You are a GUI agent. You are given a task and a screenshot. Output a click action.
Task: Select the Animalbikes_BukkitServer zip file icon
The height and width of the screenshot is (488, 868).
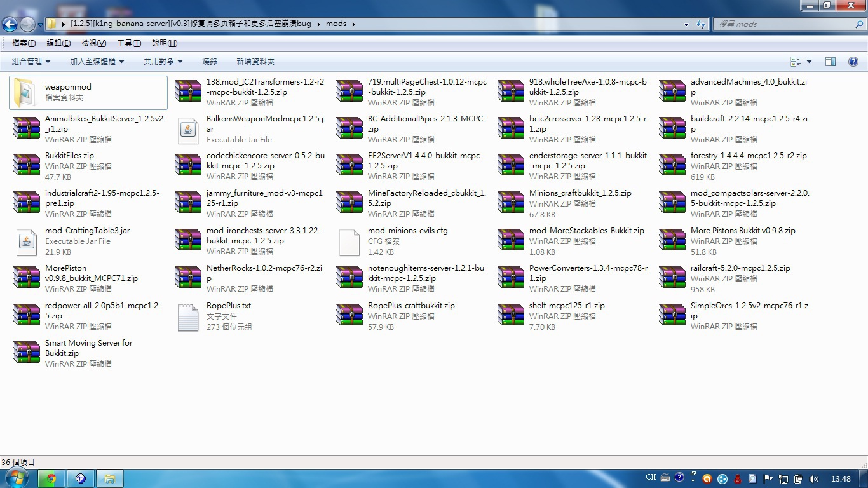pyautogui.click(x=26, y=129)
